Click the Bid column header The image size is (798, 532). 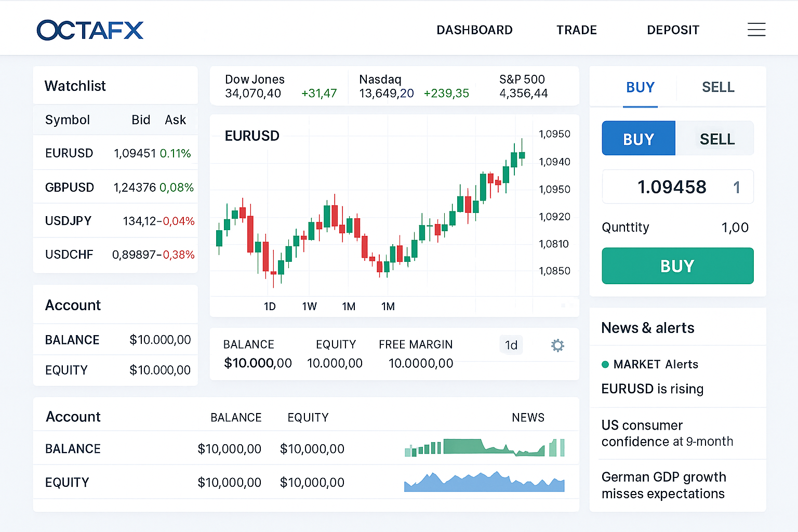141,120
